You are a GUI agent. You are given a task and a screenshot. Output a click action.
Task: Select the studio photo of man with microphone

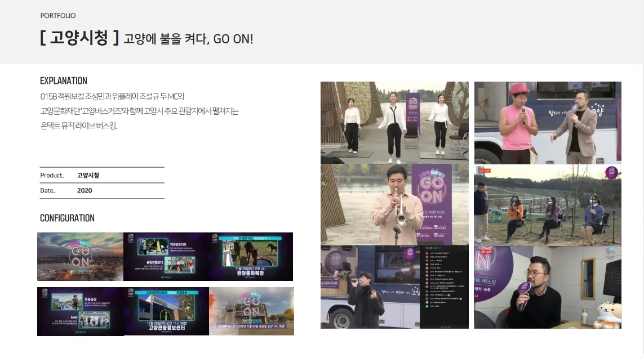pos(548,286)
